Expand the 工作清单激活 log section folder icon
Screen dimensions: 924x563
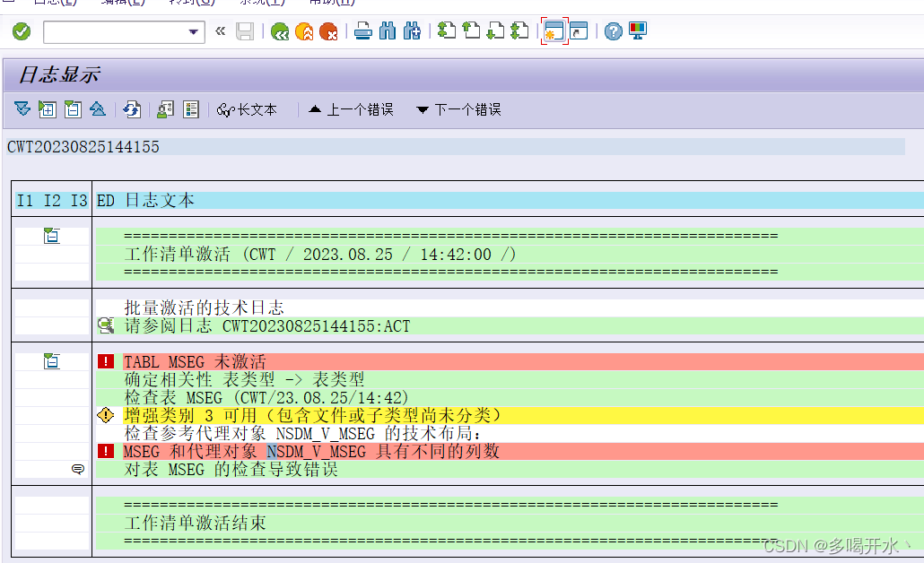click(x=50, y=234)
